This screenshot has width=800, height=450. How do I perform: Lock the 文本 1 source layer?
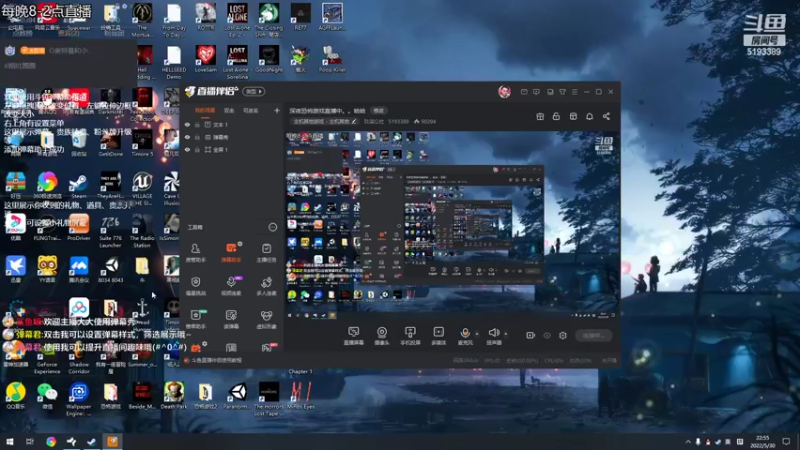197,124
